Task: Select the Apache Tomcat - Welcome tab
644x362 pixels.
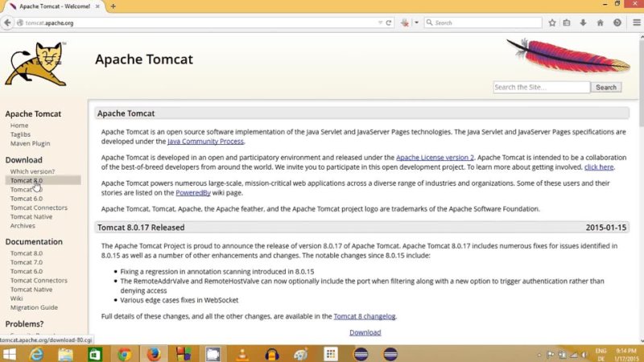Action: pyautogui.click(x=55, y=6)
